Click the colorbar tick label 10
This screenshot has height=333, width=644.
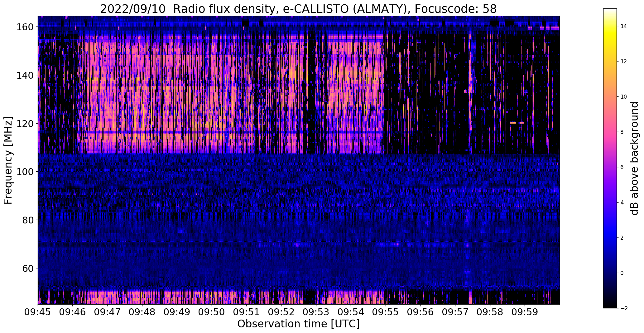pos(624,97)
